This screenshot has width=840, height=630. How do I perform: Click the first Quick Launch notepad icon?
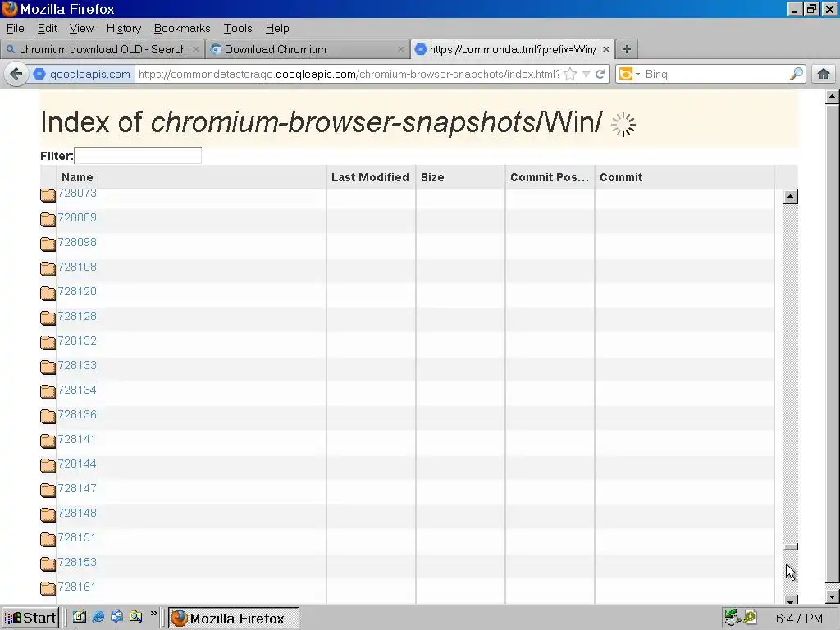pos(80,617)
